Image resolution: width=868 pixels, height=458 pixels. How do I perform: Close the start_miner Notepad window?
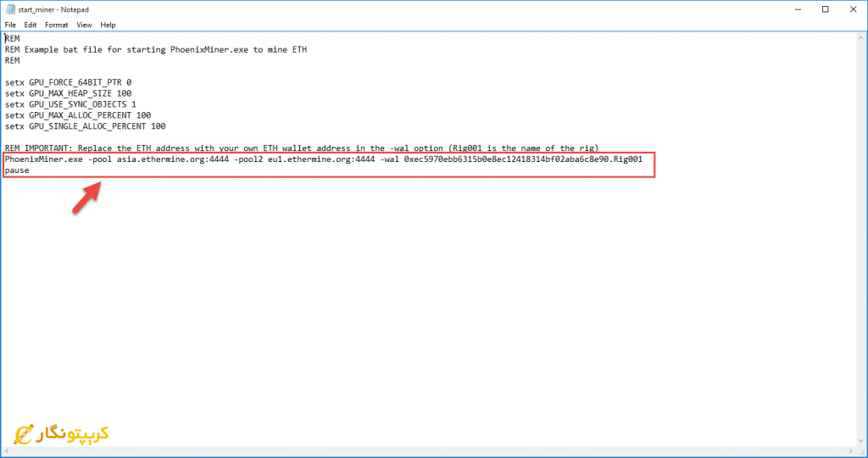coord(853,9)
